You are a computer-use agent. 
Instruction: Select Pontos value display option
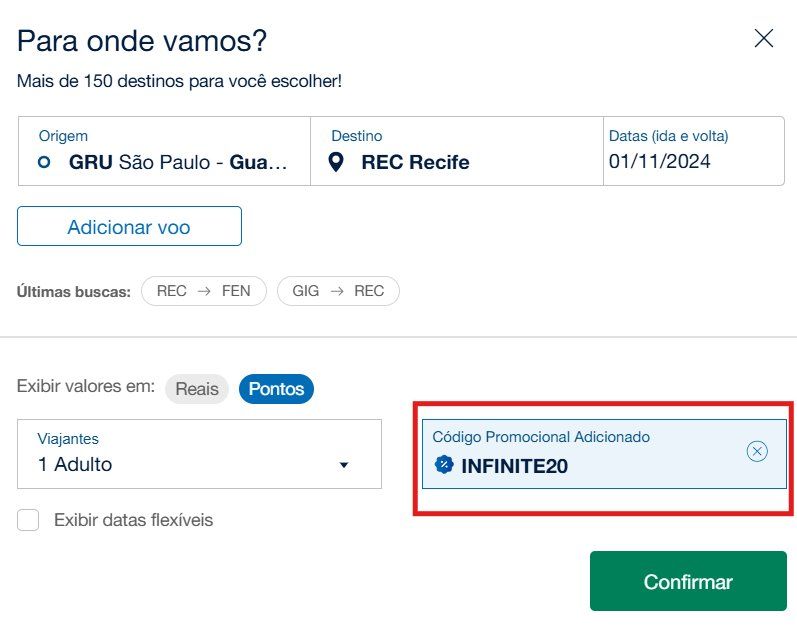[276, 389]
